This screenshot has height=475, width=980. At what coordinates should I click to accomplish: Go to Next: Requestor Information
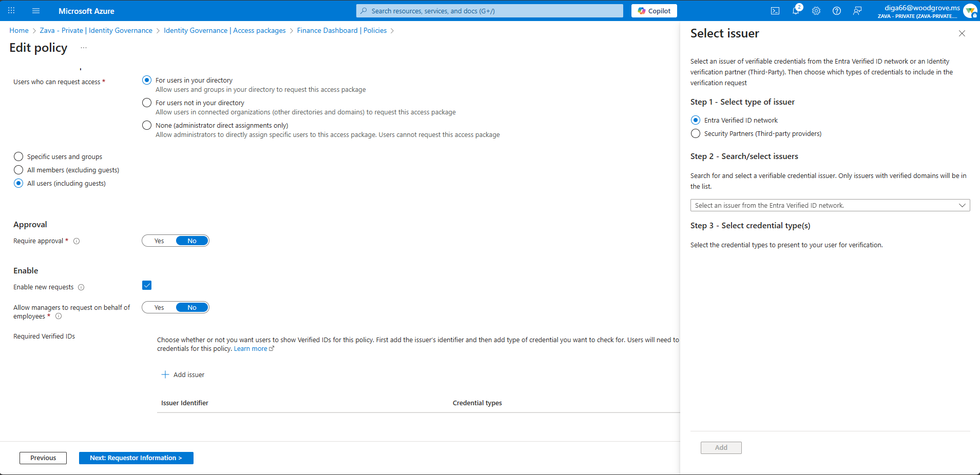tap(136, 458)
